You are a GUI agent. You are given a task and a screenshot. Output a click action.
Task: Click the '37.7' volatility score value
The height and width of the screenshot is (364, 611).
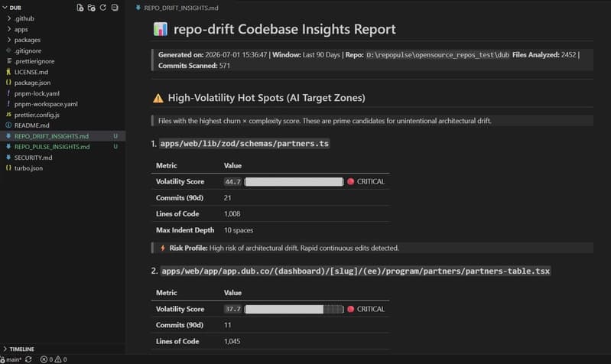(x=232, y=309)
